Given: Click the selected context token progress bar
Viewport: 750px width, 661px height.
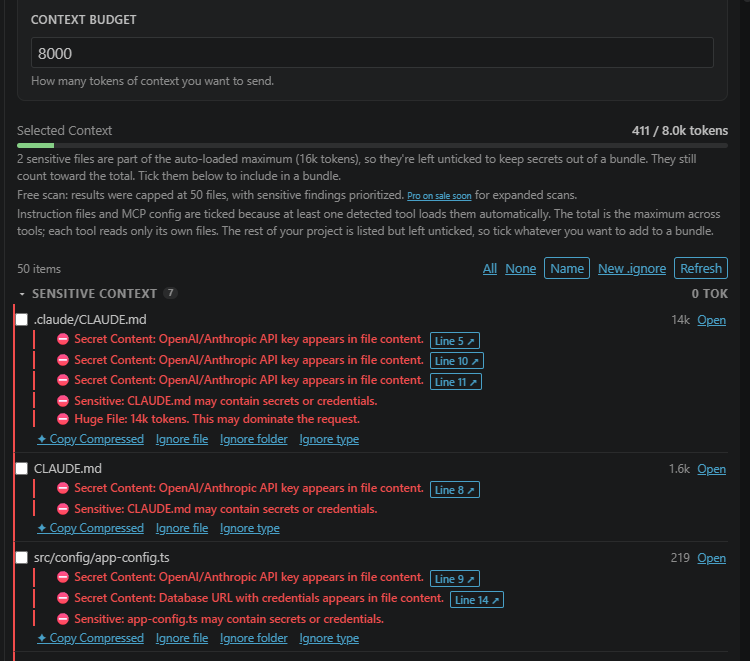Looking at the screenshot, I should (372, 145).
